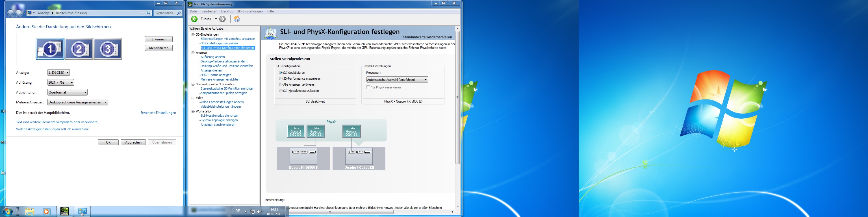Open Auflösung ändern tree item
868x217 pixels.
tap(212, 57)
